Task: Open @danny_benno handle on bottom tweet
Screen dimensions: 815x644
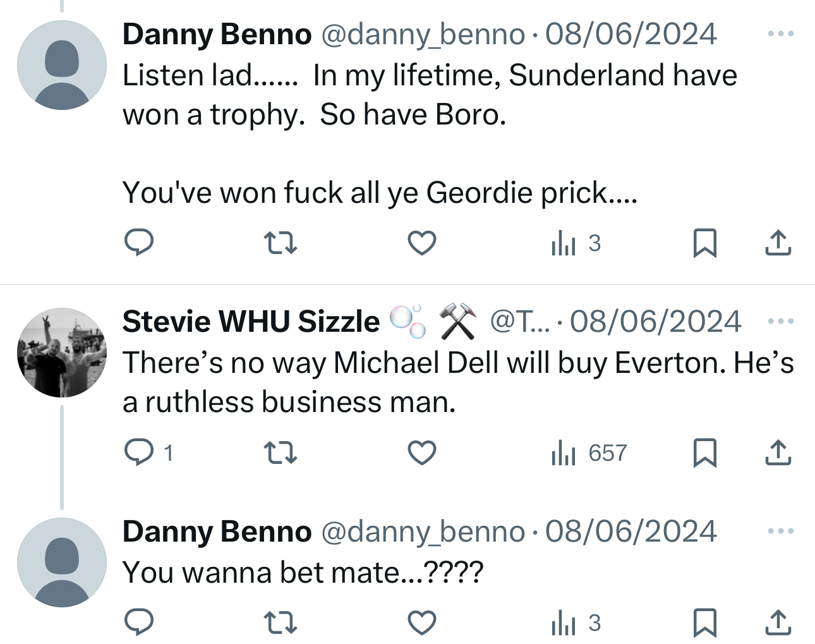Action: [423, 532]
